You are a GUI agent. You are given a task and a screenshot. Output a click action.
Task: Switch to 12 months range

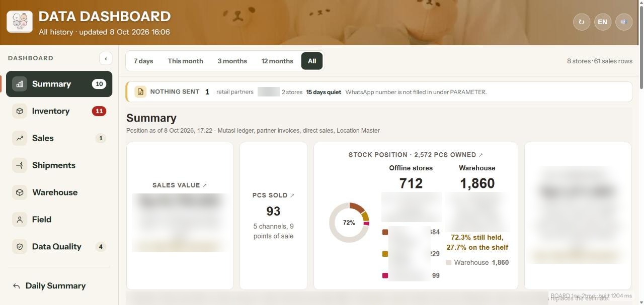pos(277,61)
